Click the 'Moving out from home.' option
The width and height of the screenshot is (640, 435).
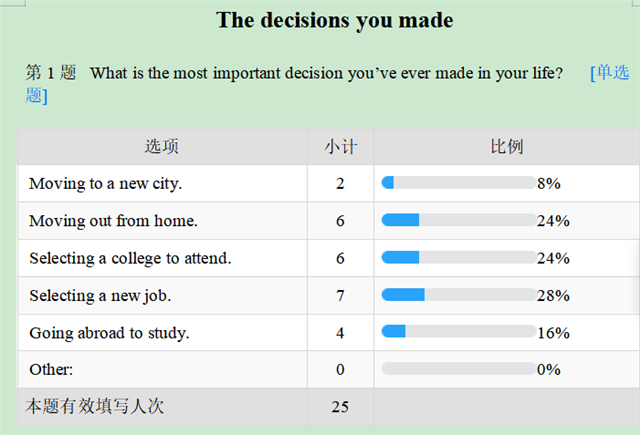click(x=113, y=221)
